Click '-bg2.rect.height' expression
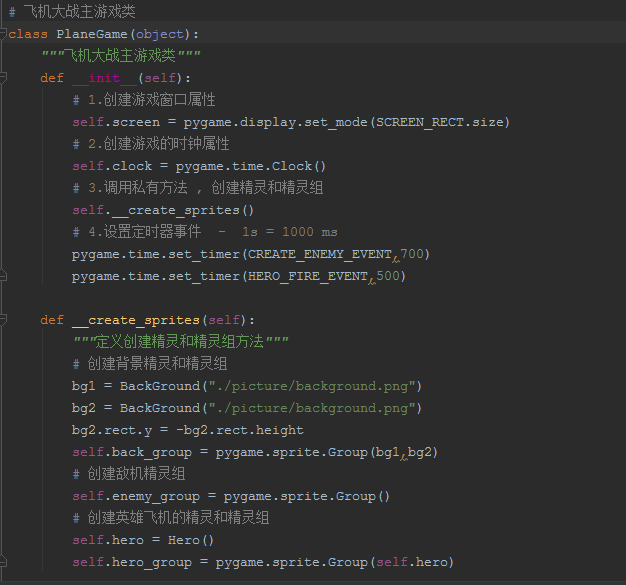This screenshot has height=585, width=626. tap(240, 430)
